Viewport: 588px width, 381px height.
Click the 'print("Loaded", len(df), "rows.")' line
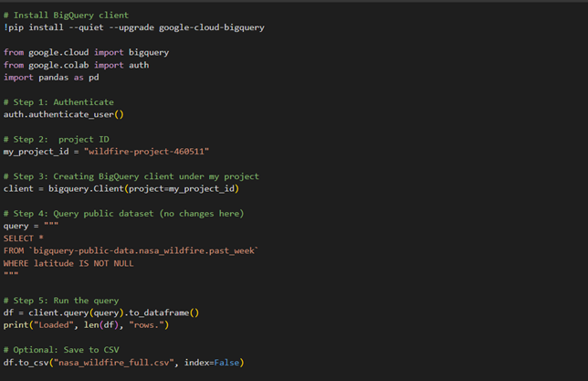pyautogui.click(x=86, y=325)
